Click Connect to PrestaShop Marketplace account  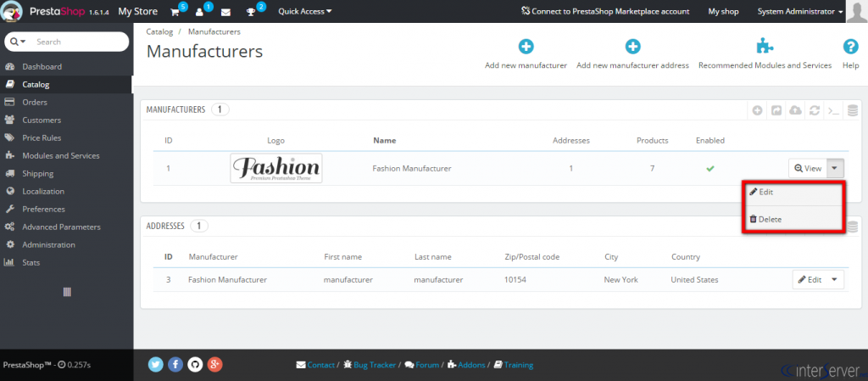pyautogui.click(x=605, y=11)
